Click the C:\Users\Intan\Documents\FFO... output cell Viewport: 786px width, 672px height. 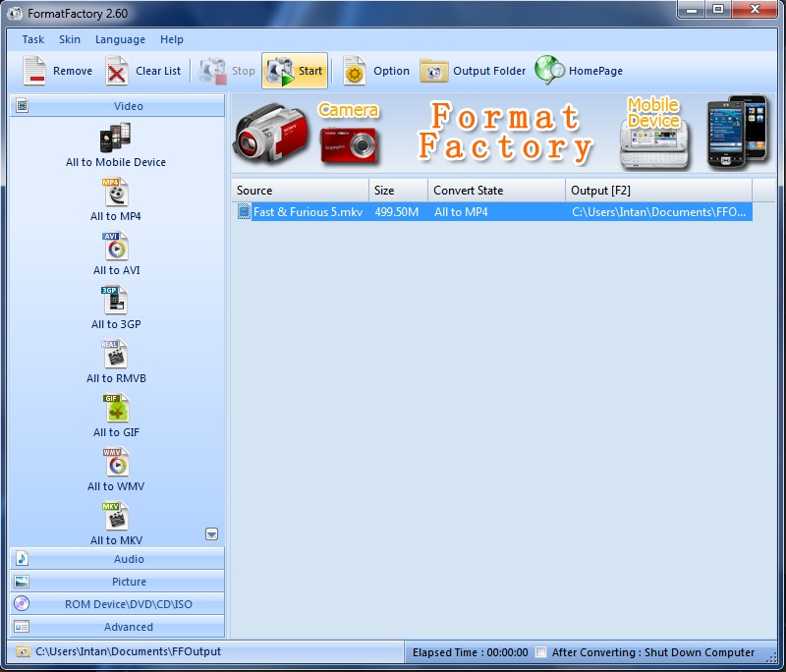658,212
